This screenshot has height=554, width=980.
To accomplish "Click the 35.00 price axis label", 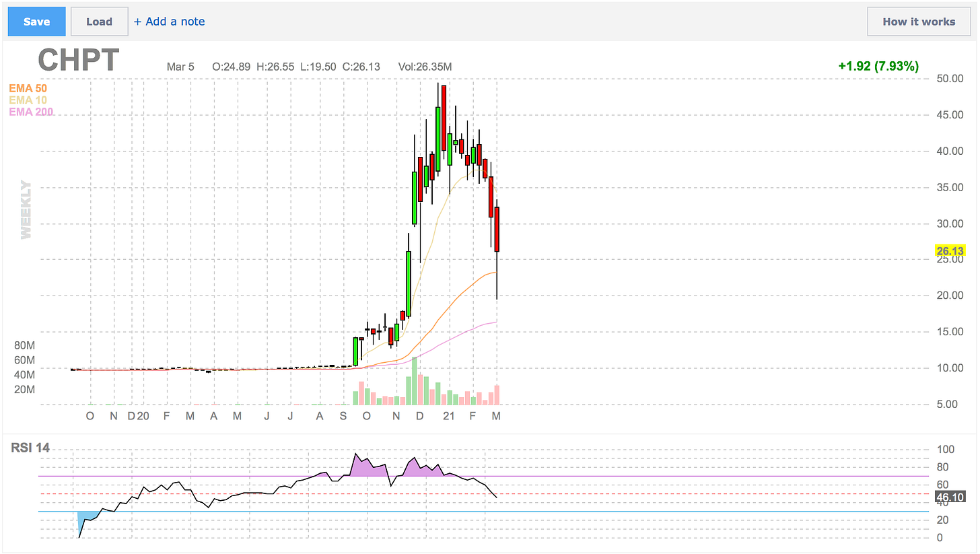I will (950, 187).
